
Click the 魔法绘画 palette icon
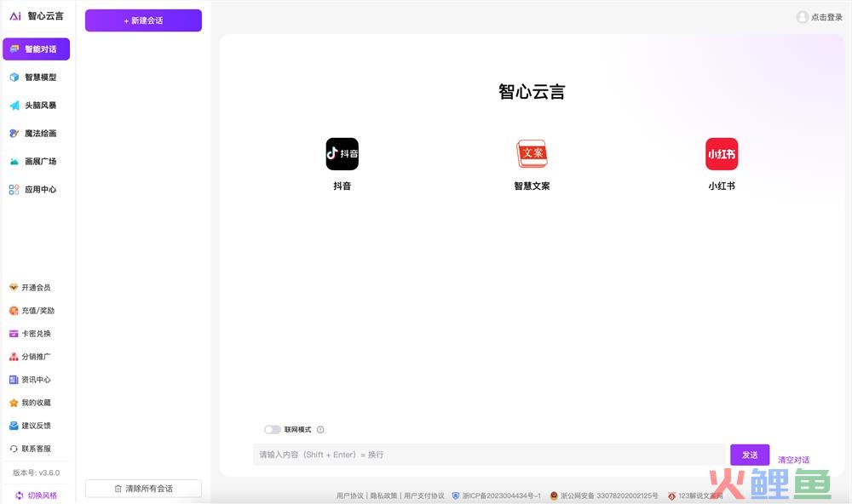pyautogui.click(x=14, y=133)
